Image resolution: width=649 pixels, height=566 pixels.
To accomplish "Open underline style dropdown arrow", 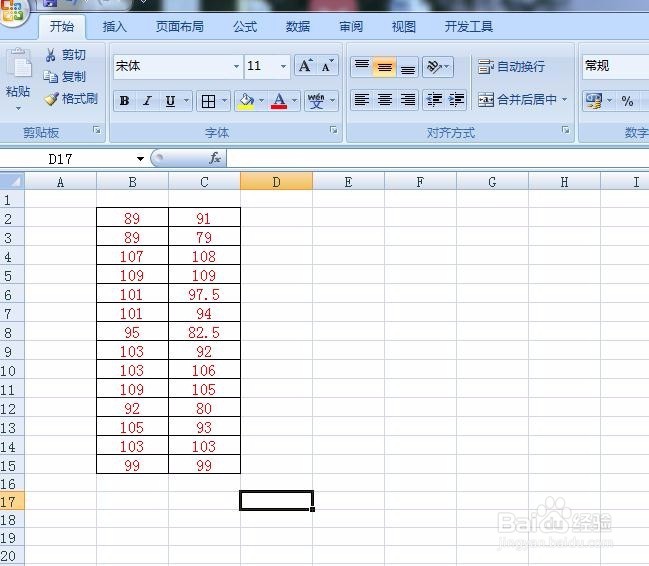I will coord(187,101).
